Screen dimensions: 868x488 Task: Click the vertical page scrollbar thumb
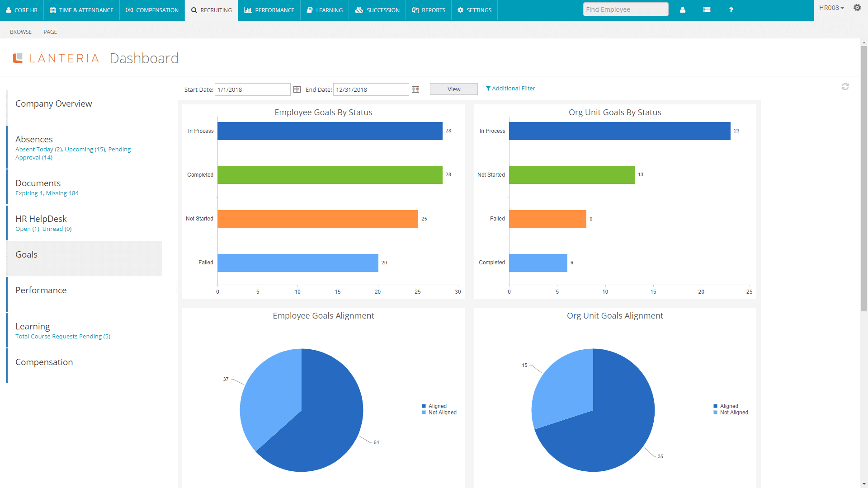coord(864,178)
